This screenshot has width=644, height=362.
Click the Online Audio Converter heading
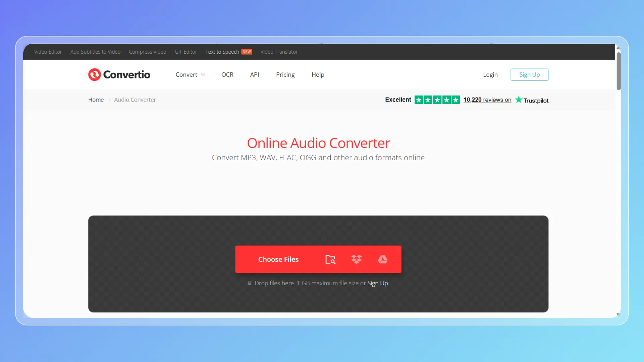[x=318, y=143]
